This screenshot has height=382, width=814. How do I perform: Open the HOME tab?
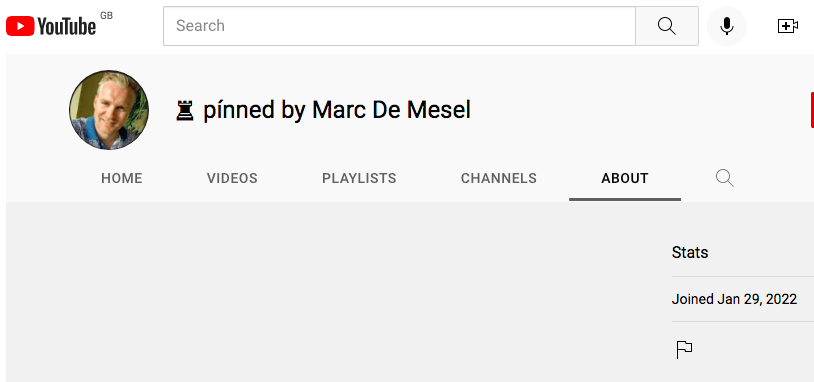122,179
